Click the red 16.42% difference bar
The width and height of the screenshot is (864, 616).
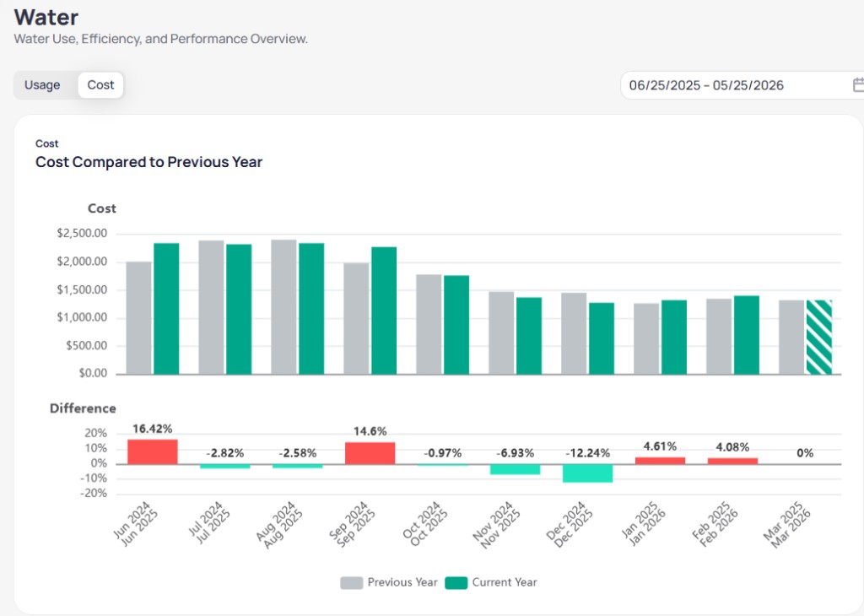click(x=153, y=451)
